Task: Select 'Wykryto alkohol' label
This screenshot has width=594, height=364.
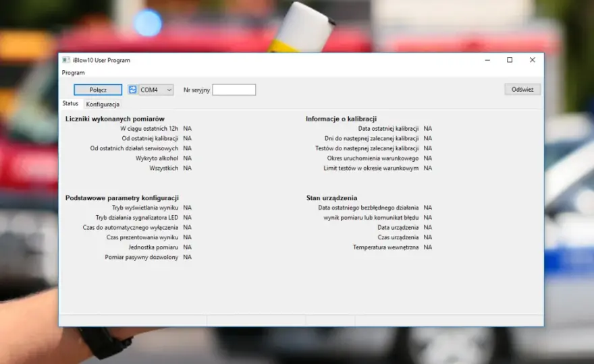Action: click(157, 158)
